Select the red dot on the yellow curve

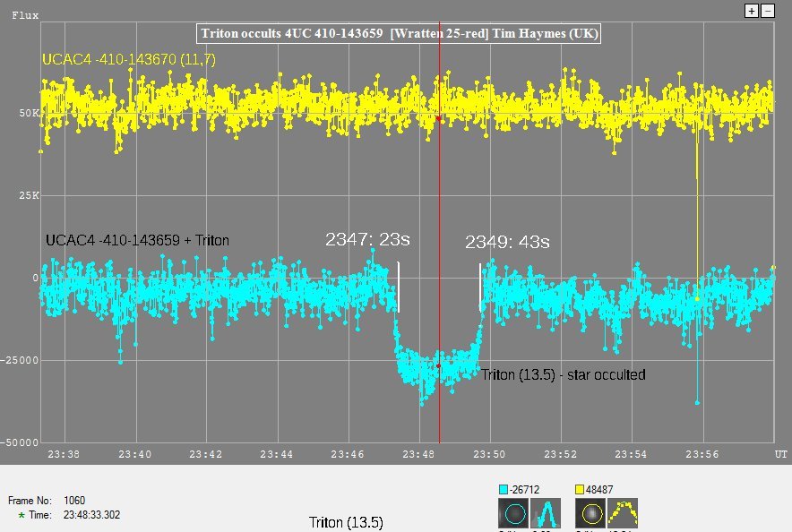(438, 118)
